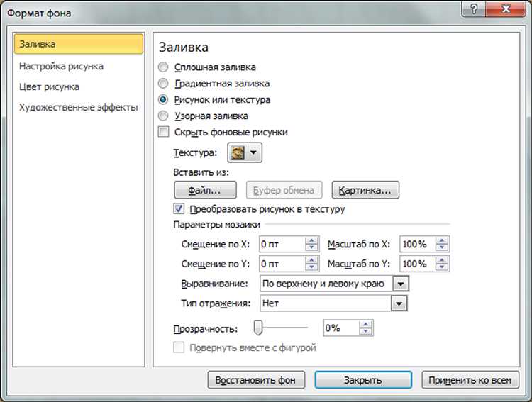532x402 pixels.
Task: Click the Прозрачность slider handle
Action: click(x=258, y=328)
